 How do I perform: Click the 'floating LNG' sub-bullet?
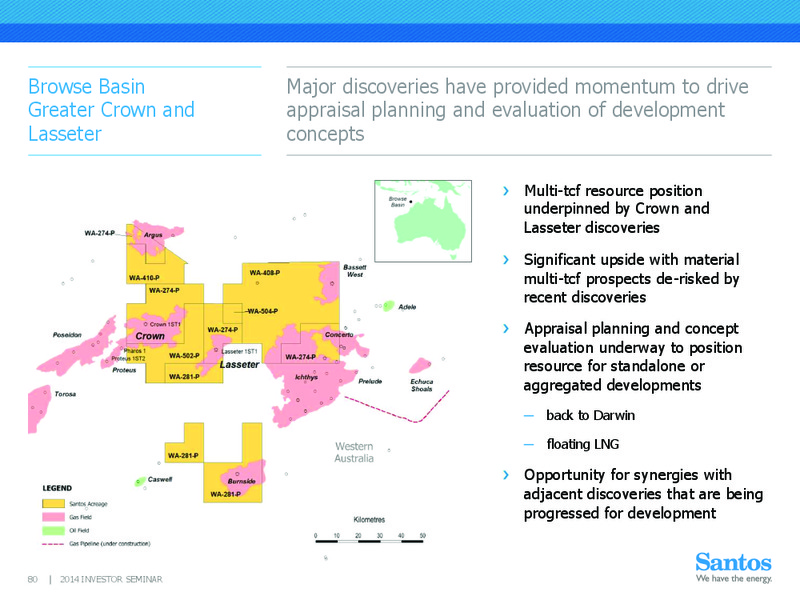tap(583, 444)
